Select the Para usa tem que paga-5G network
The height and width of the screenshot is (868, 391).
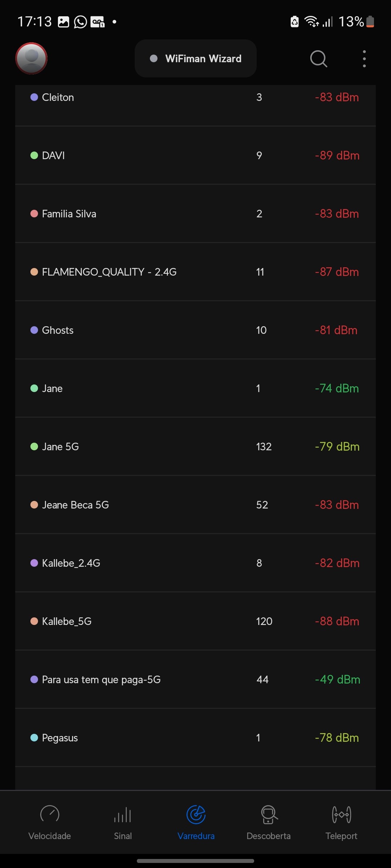(195, 680)
